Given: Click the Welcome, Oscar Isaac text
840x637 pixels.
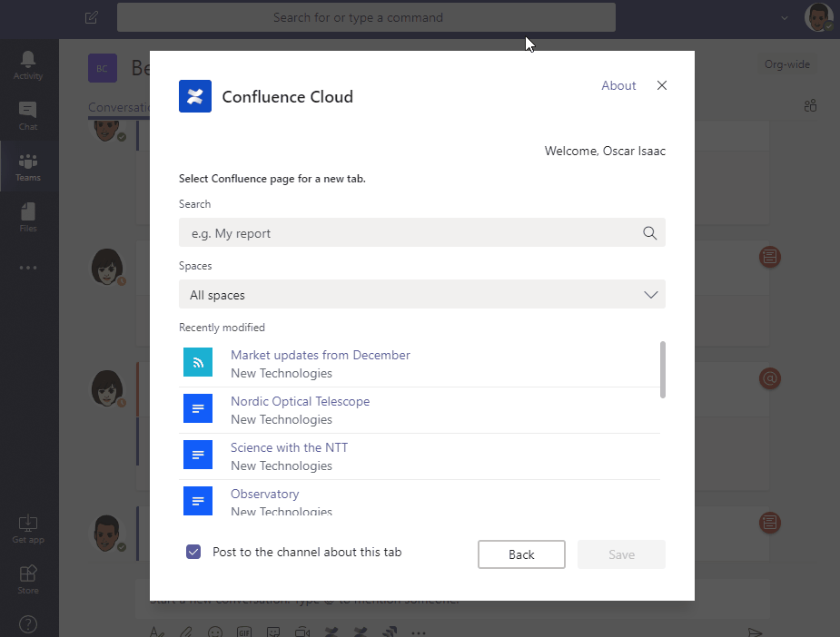Looking at the screenshot, I should pyautogui.click(x=605, y=151).
